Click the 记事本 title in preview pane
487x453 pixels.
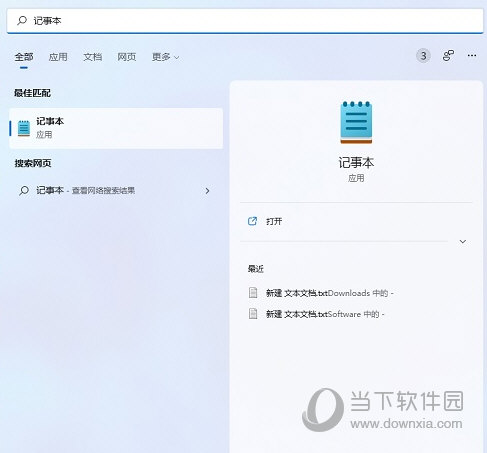[356, 163]
